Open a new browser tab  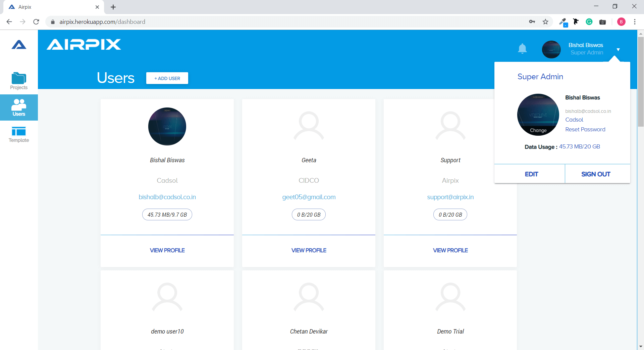click(113, 7)
